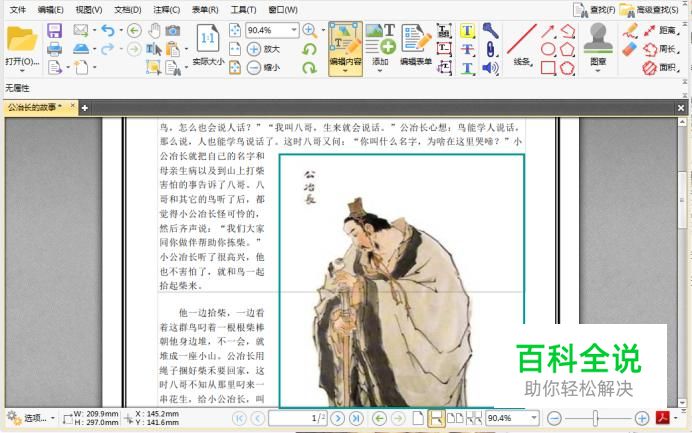Select the Underline Text tool
The width and height of the screenshot is (692, 433).
467,68
